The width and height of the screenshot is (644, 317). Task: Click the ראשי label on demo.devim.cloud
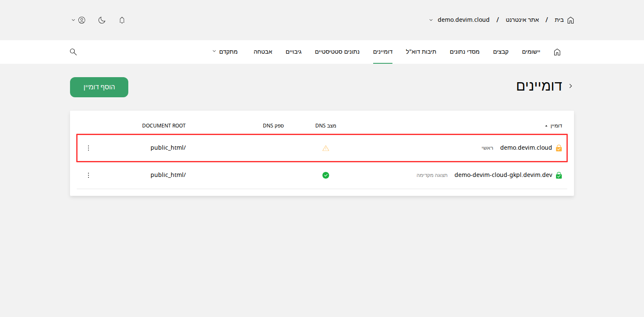tap(488, 148)
